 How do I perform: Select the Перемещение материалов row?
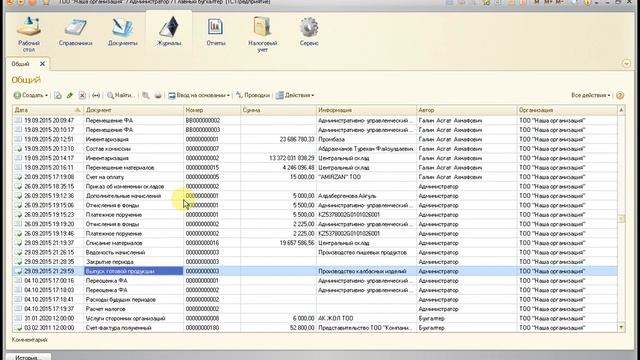point(315,167)
